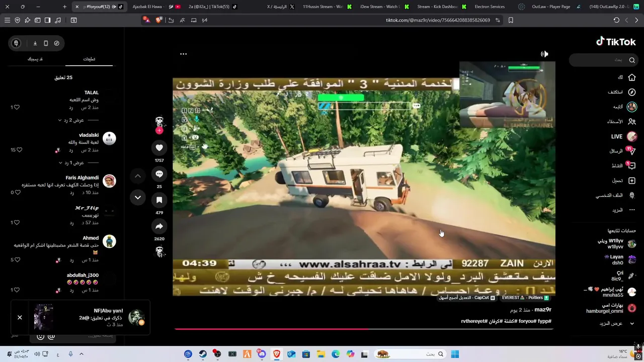This screenshot has width=644, height=362.
Task: Open followed account W1llyv
Action: coord(617,244)
